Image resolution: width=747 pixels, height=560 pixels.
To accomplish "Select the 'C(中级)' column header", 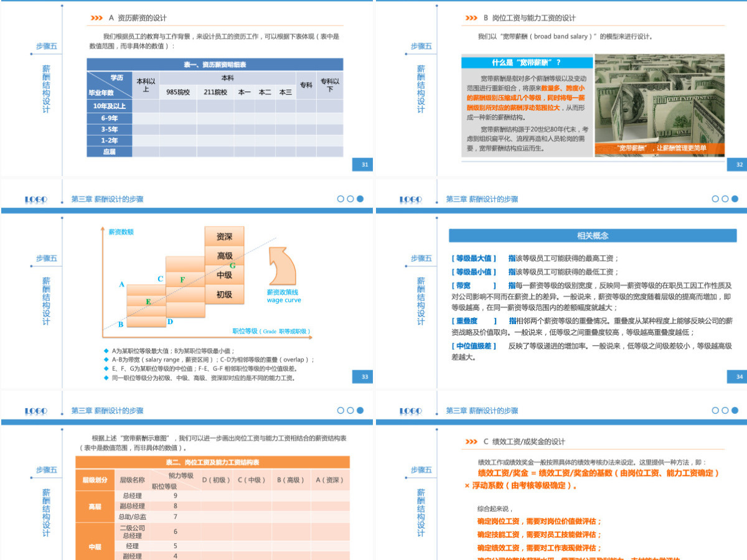I will 251,480.
